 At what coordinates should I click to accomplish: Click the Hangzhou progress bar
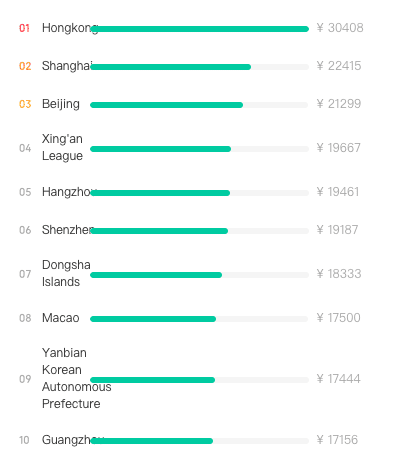[x=199, y=193]
